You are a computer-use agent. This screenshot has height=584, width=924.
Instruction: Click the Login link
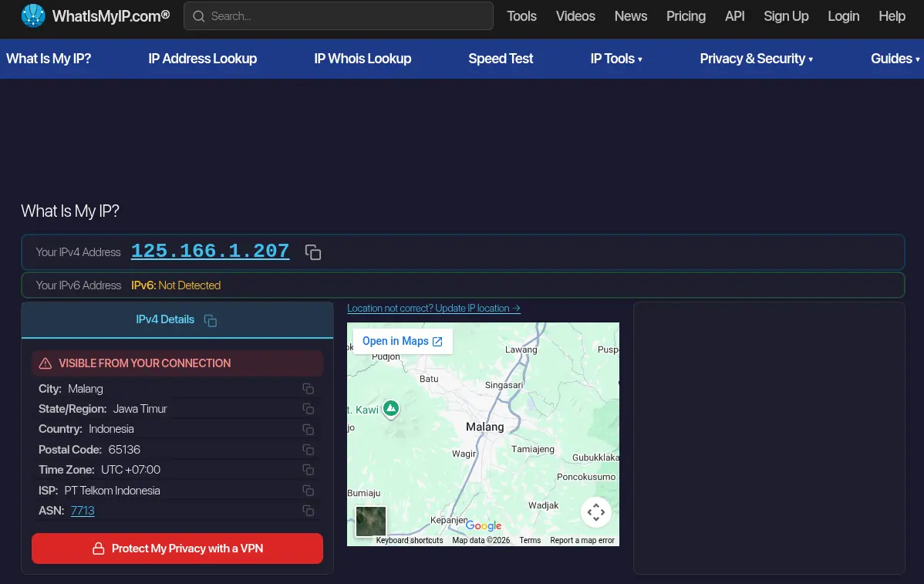click(843, 16)
